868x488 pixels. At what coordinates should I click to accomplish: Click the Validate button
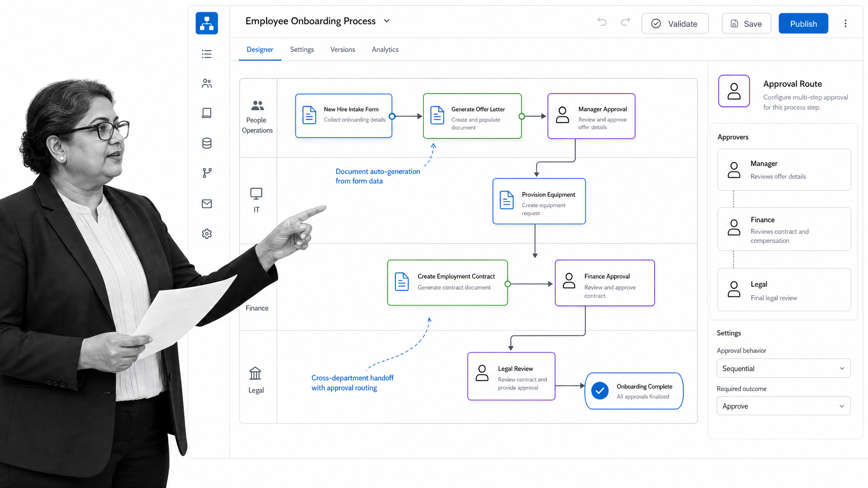click(675, 23)
